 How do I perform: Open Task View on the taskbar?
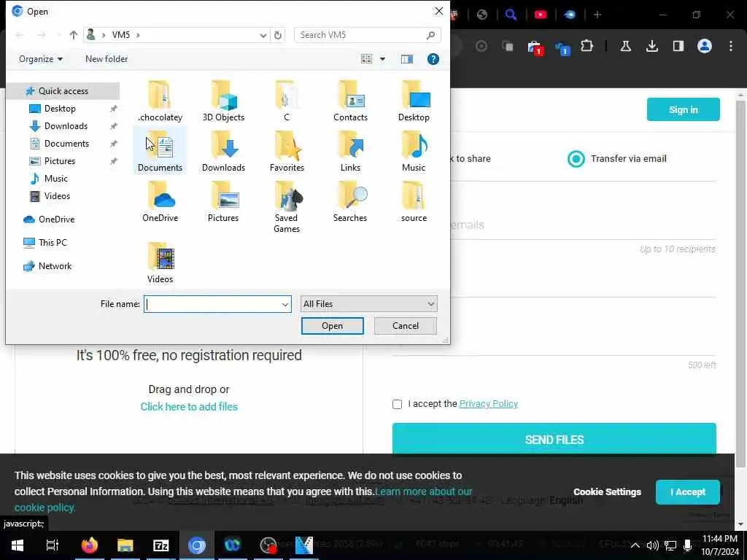(52, 545)
